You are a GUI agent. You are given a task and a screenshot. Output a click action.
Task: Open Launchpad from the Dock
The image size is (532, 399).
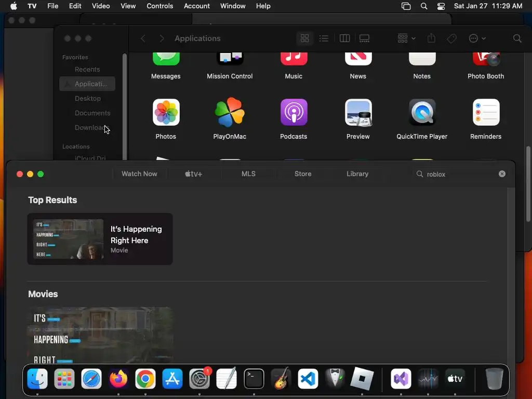64,379
